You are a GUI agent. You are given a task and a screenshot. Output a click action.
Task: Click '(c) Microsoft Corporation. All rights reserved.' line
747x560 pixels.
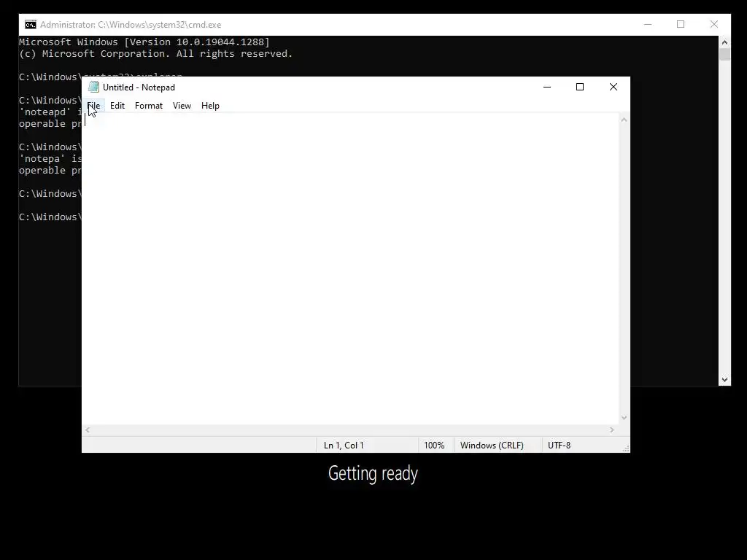156,54
